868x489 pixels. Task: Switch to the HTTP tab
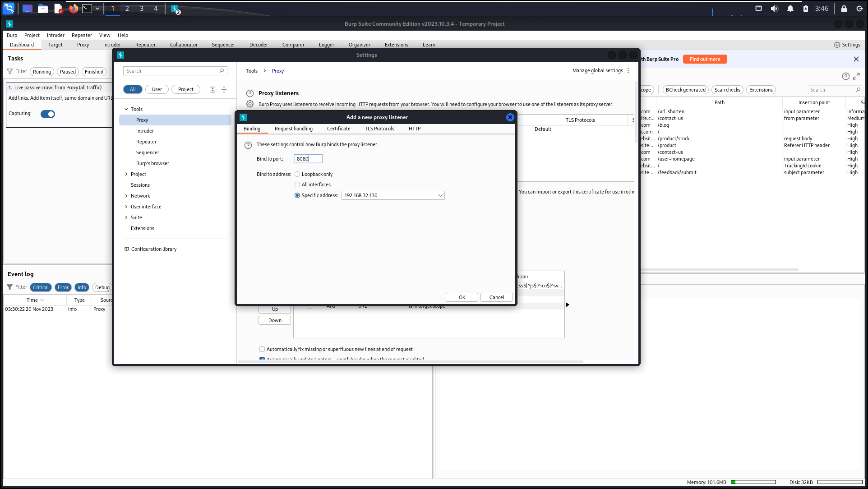coord(415,129)
